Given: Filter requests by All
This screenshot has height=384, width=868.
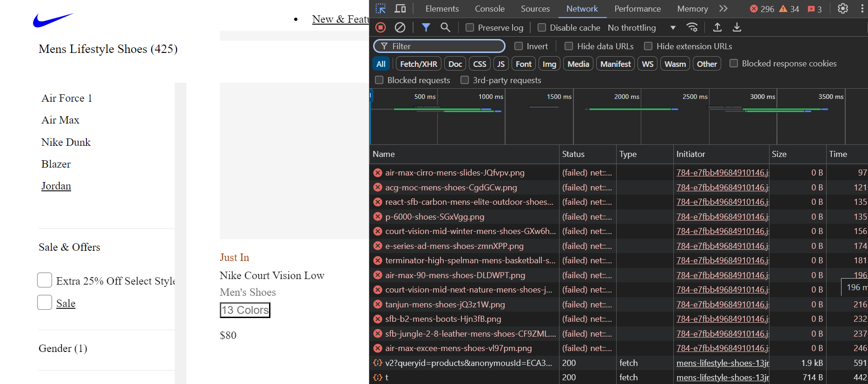Looking at the screenshot, I should pos(381,64).
